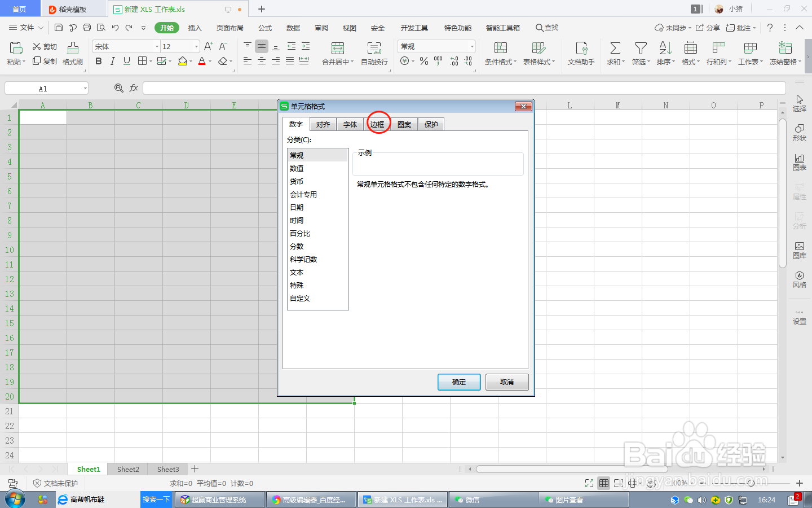The image size is (812, 508).
Task: Collapse the ribbon with the chevron
Action: click(800, 27)
